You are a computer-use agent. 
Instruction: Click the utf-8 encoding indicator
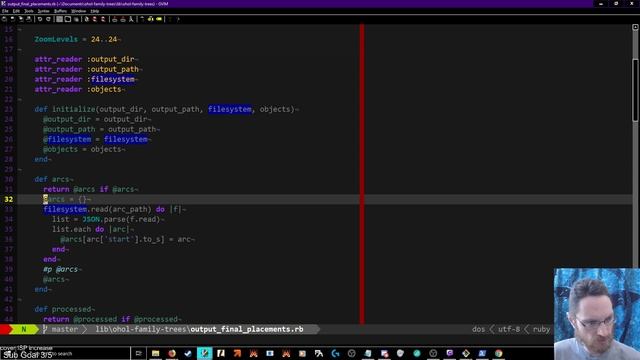[509, 329]
